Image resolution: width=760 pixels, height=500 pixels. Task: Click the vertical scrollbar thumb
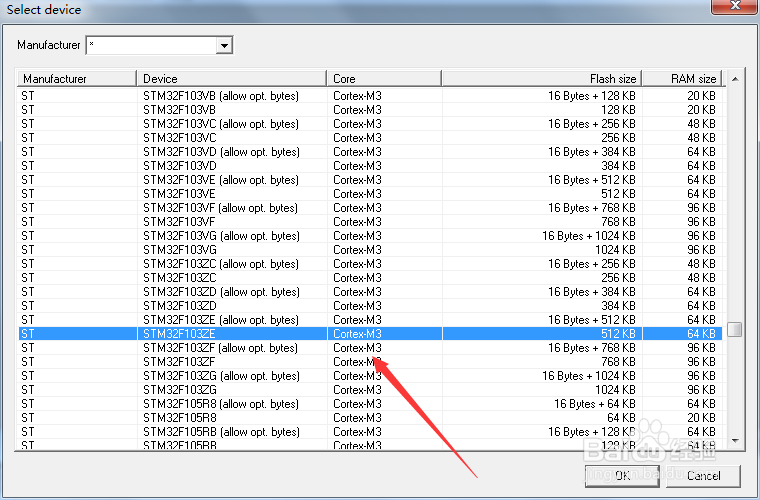[x=735, y=329]
